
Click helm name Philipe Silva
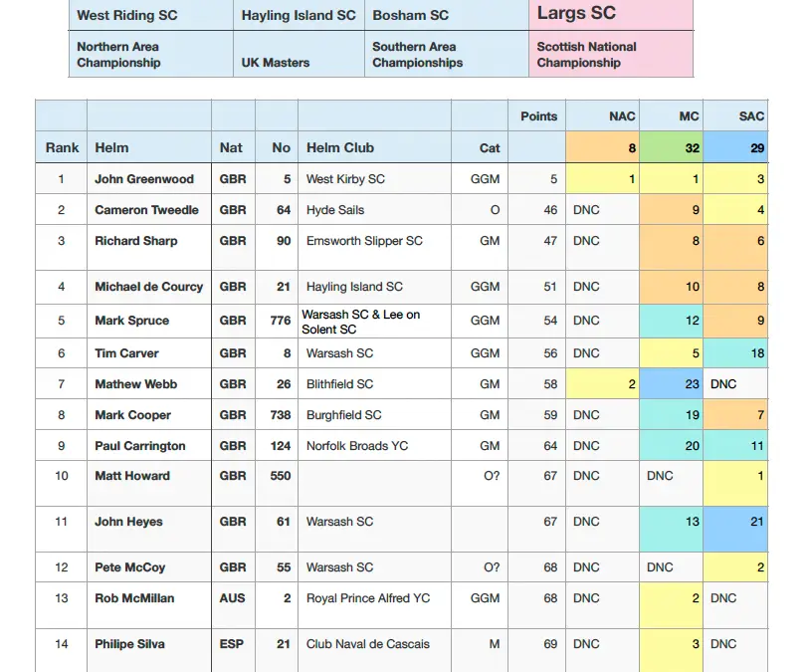(129, 644)
